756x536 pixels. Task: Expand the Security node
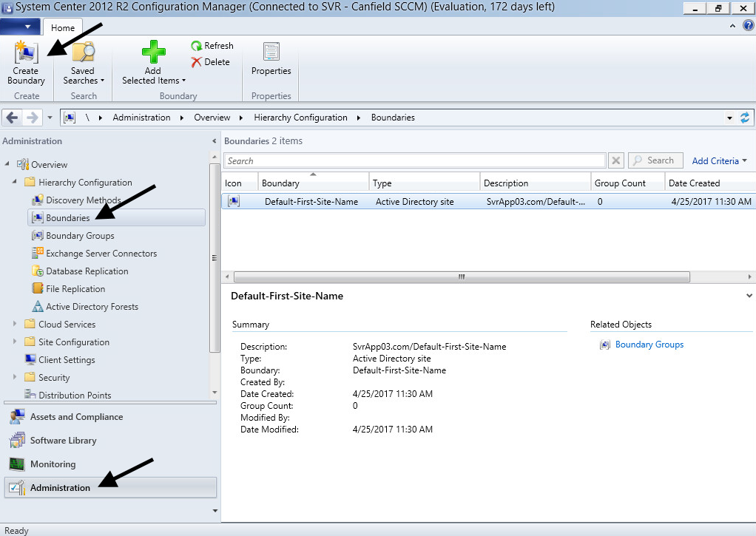(x=15, y=377)
